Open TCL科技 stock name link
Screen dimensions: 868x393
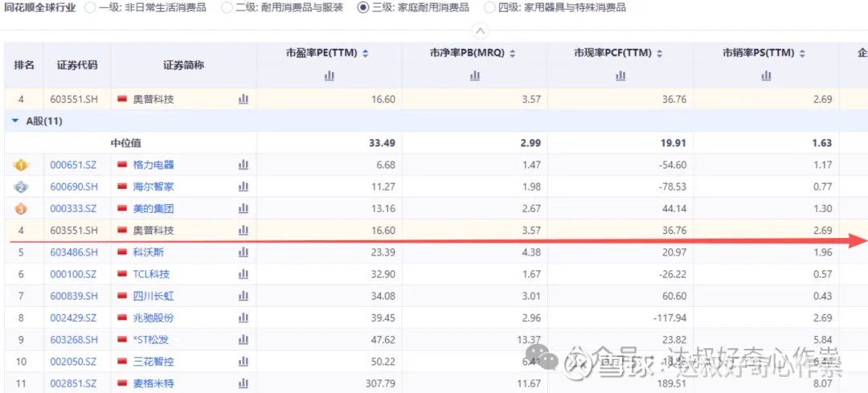pyautogui.click(x=151, y=274)
